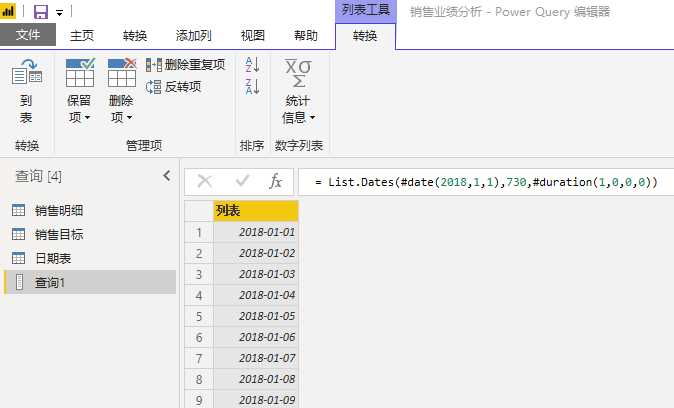Click Remove Duplicates (删除重复项)
The height and width of the screenshot is (408, 674).
[x=185, y=65]
